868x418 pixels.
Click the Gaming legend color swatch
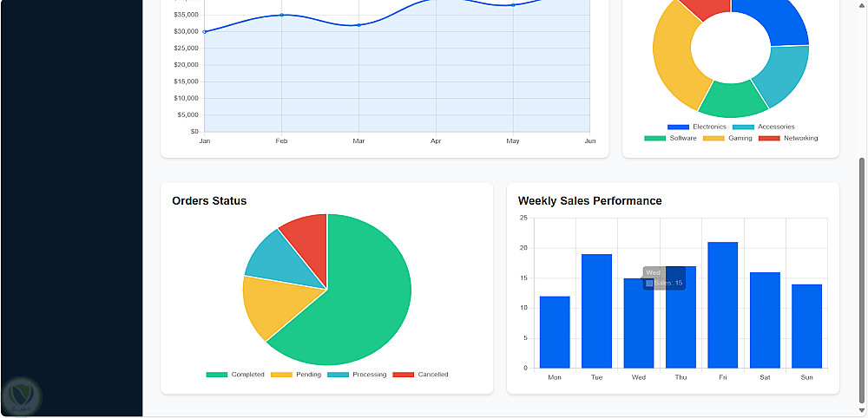[x=713, y=138]
